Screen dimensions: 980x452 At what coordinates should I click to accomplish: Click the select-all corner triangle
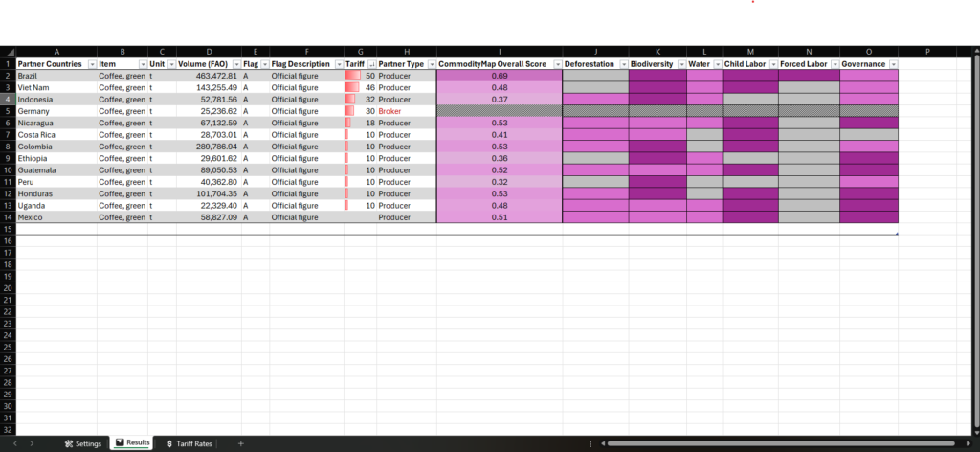tap(8, 51)
